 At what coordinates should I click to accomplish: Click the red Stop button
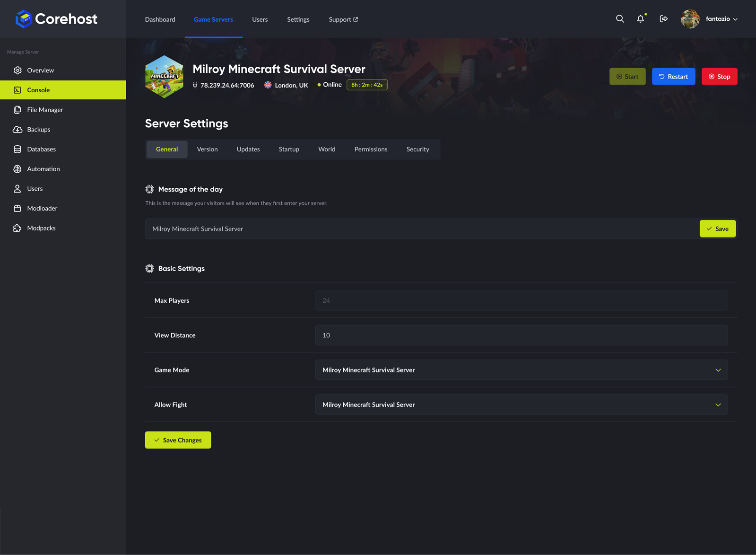[x=719, y=77]
